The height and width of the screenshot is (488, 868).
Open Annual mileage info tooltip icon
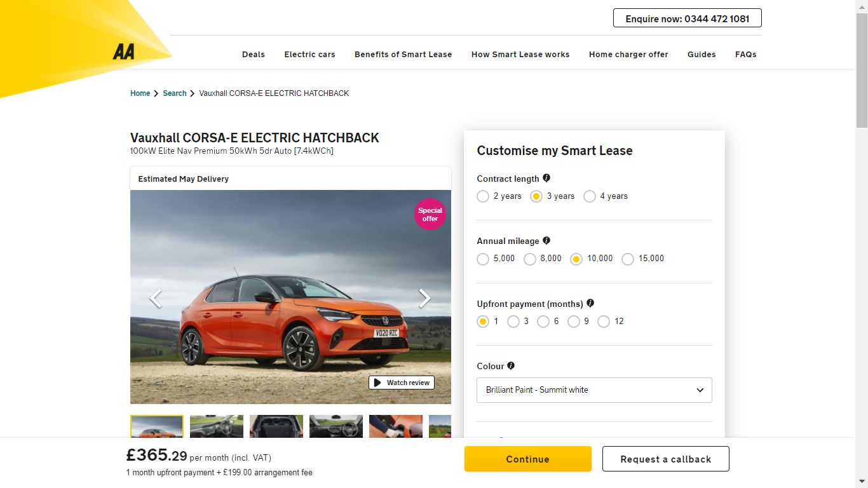pyautogui.click(x=546, y=241)
